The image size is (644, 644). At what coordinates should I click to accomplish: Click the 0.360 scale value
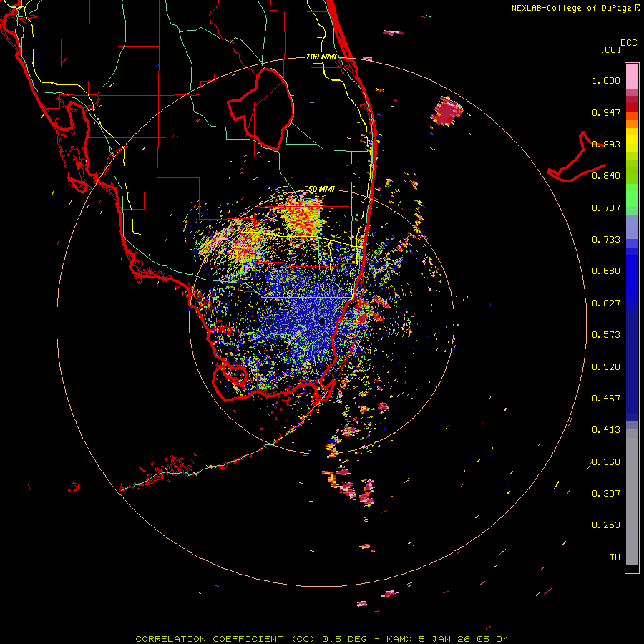606,462
